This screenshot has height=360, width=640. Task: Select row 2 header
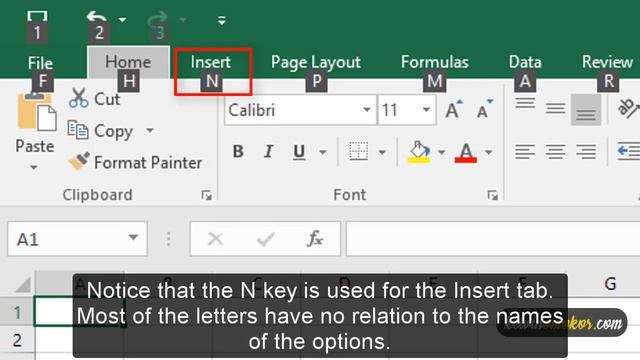tap(17, 340)
